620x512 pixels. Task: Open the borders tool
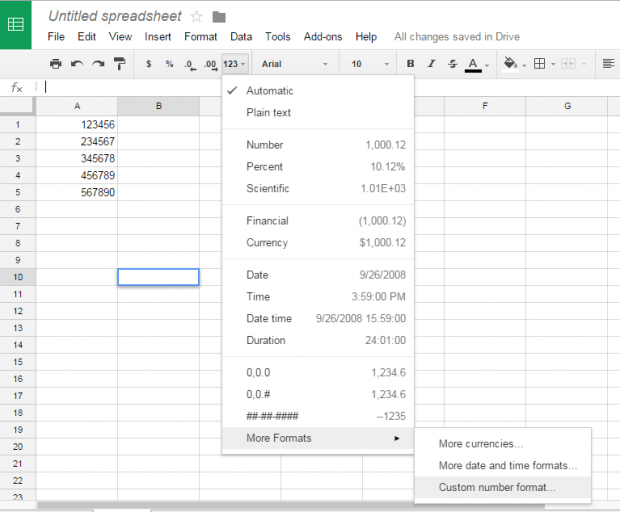pos(539,64)
